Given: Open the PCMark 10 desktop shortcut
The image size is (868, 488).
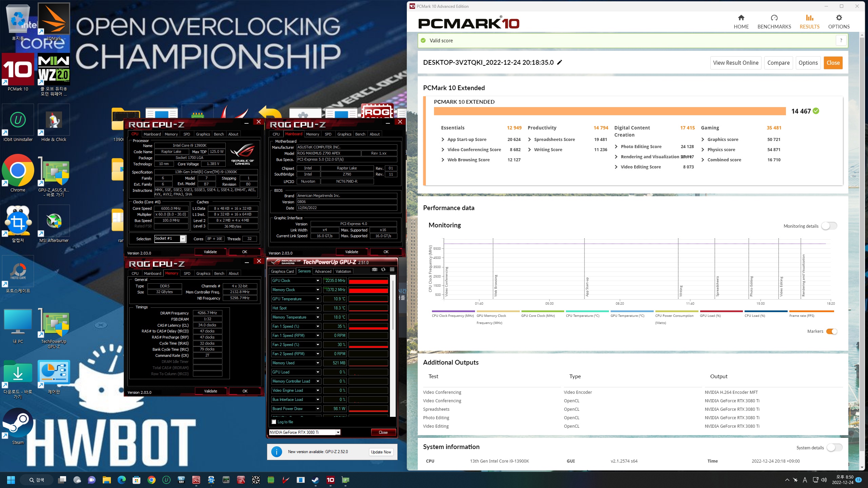Looking at the screenshot, I should [x=18, y=72].
